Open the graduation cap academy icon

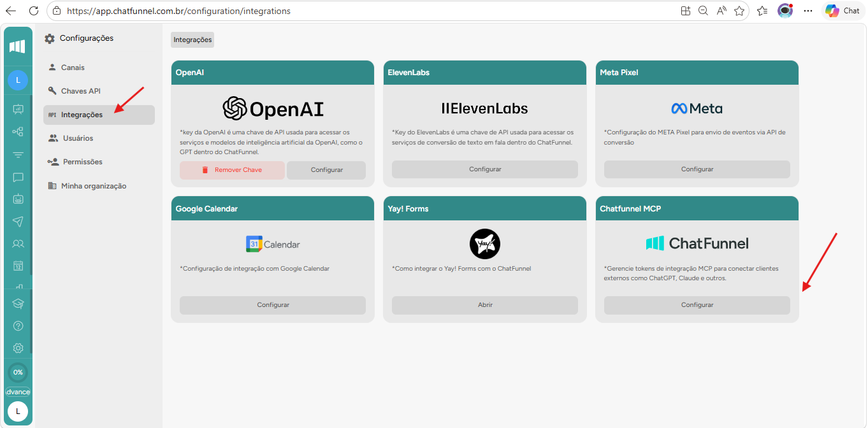click(x=18, y=304)
